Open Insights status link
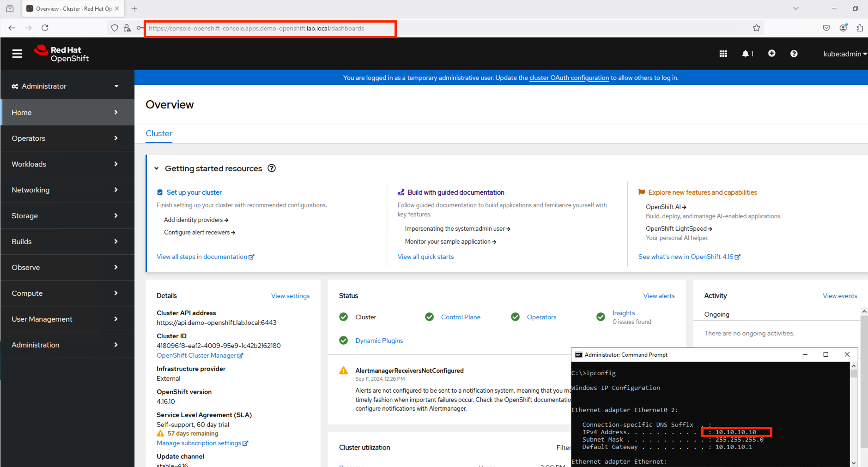The image size is (868, 467). (x=624, y=313)
